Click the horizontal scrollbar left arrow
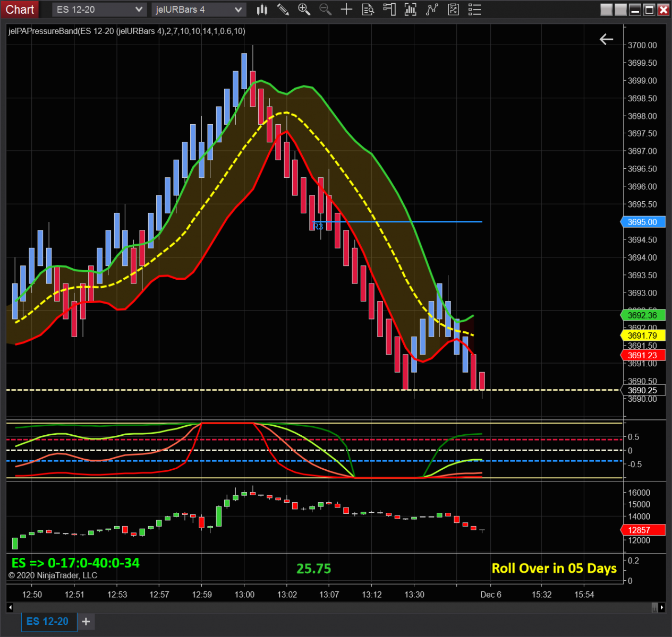Viewport: 672px width, 637px height. click(x=10, y=607)
